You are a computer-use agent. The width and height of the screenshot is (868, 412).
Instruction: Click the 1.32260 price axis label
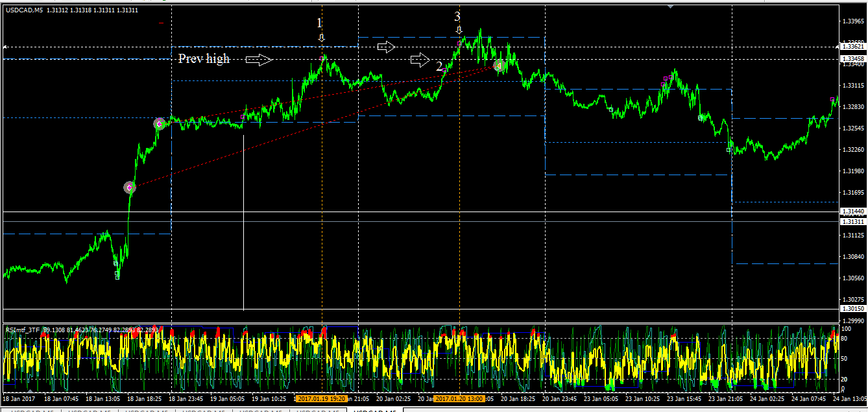pos(852,150)
